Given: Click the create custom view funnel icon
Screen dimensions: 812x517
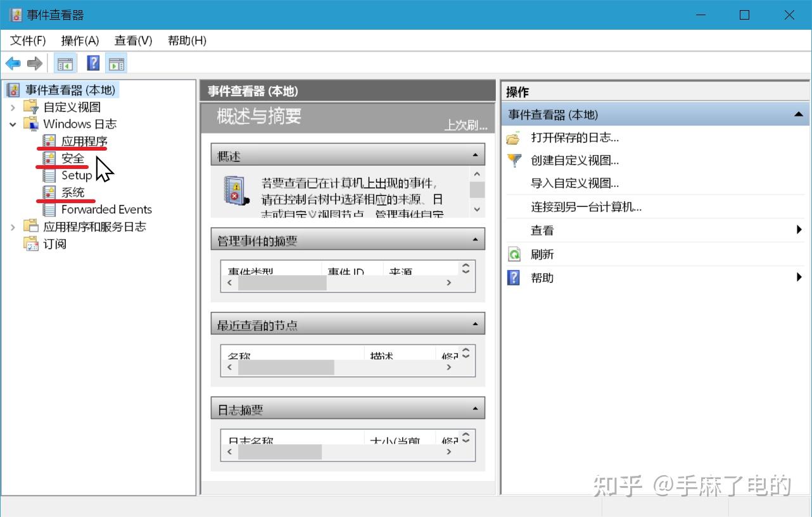Looking at the screenshot, I should [514, 161].
